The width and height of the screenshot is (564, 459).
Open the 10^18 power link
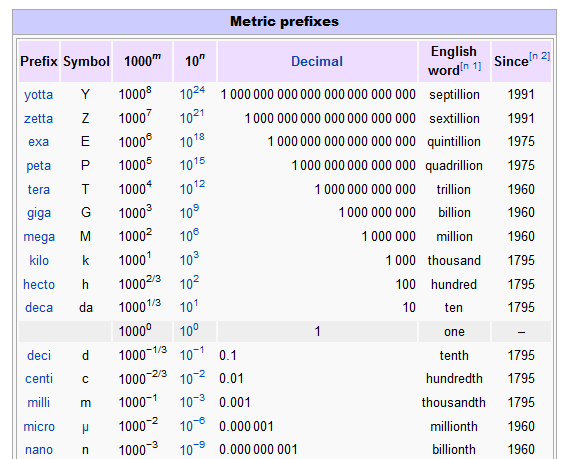[192, 141]
